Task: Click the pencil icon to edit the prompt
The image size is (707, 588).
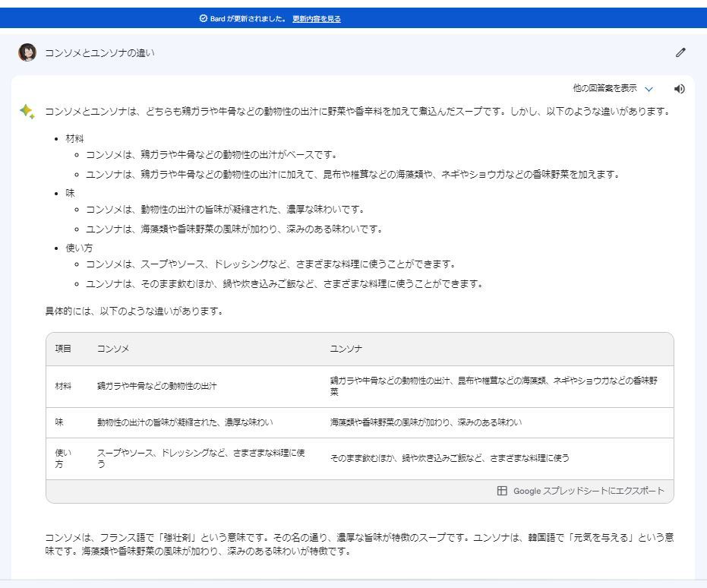Action: point(680,52)
